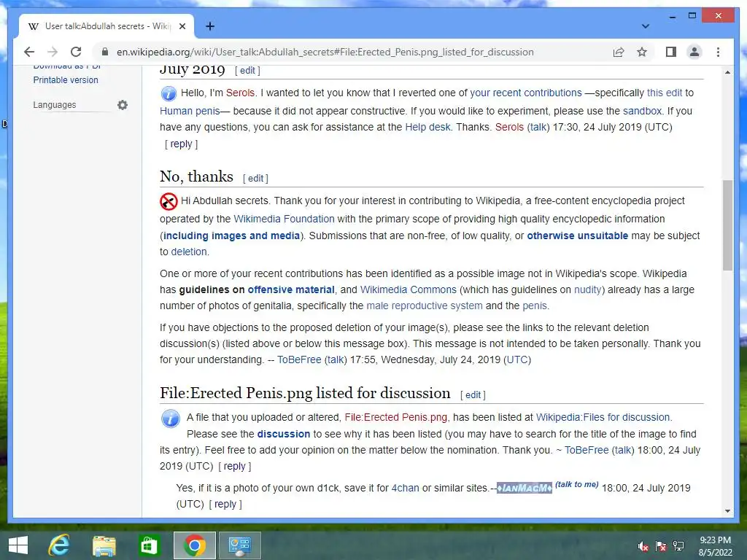Open the 4chan link
Image resolution: width=747 pixels, height=560 pixels.
[405, 488]
